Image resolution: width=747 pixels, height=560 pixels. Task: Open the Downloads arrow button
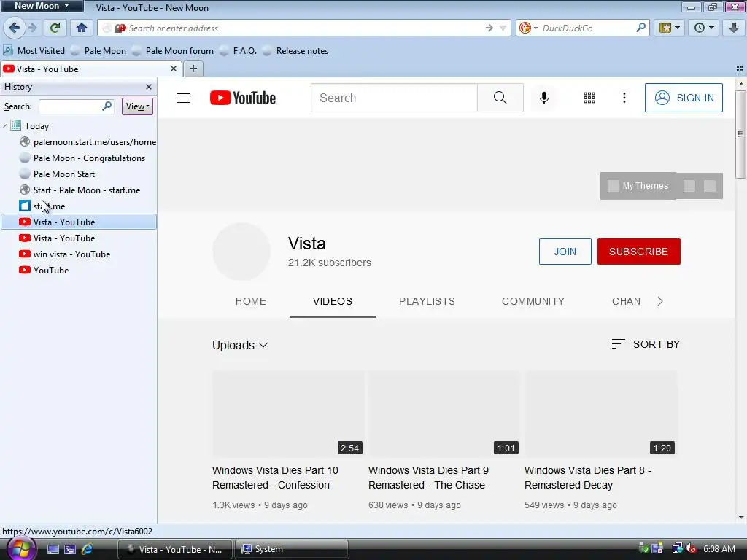click(x=733, y=28)
